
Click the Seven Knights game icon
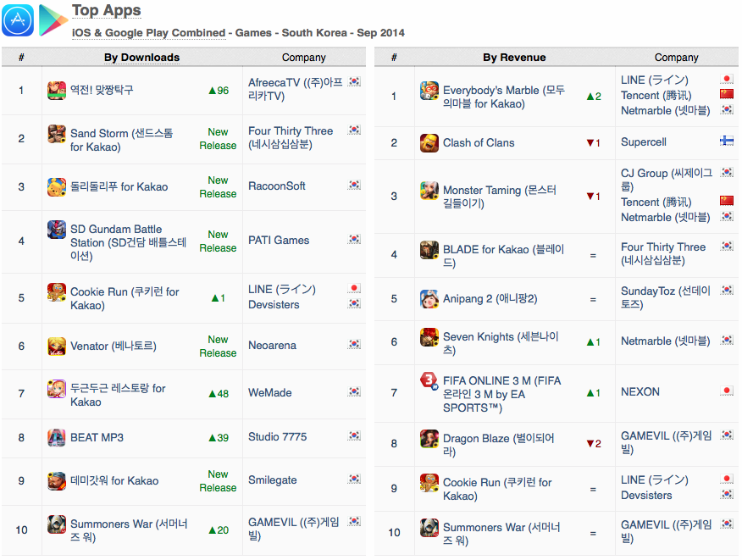(429, 337)
